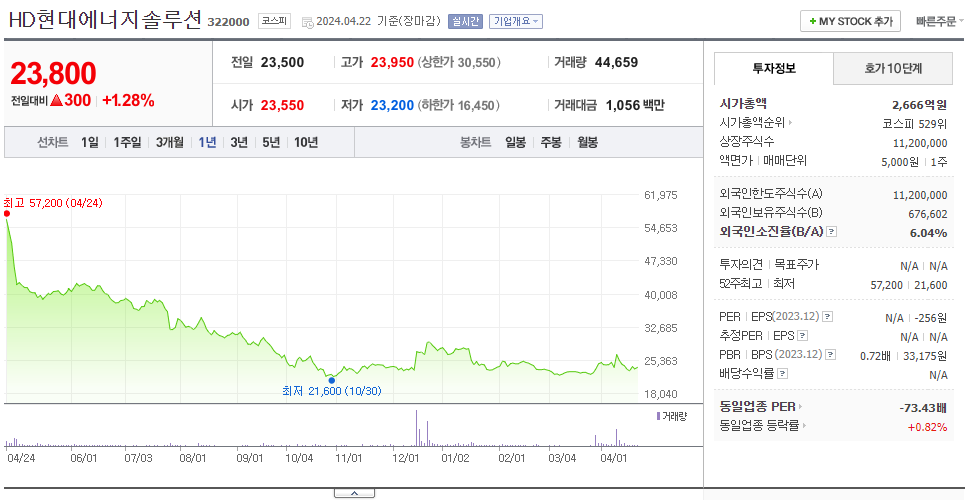Click the current price 23,800
968x500 pixels.
coord(54,73)
